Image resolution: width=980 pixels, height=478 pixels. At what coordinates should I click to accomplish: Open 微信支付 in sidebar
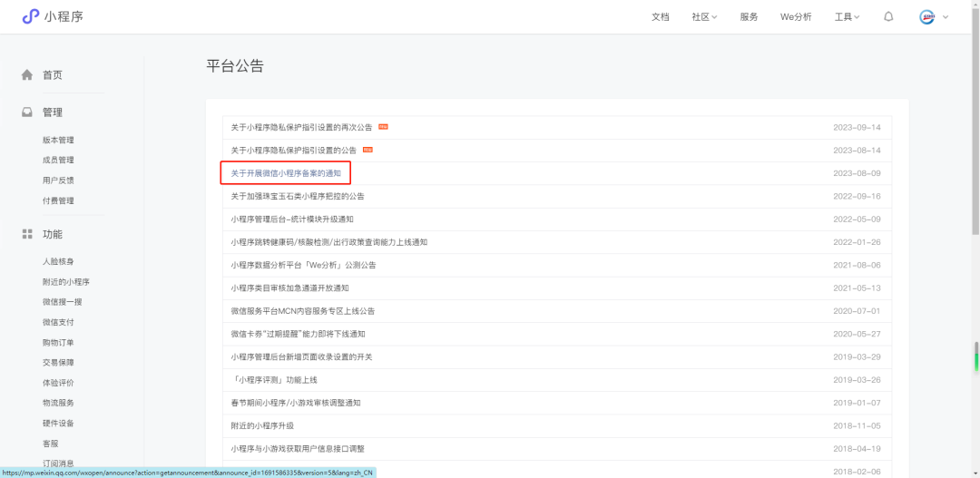[x=58, y=322]
